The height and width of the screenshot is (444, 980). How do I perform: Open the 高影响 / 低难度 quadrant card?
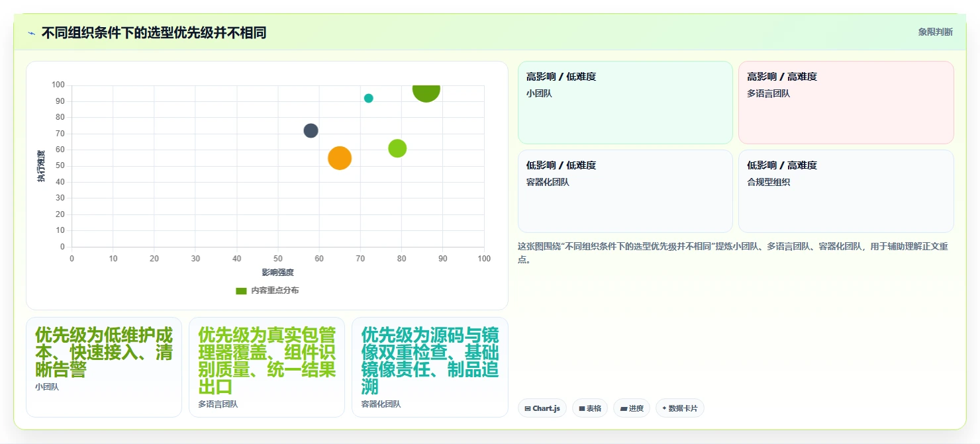625,103
